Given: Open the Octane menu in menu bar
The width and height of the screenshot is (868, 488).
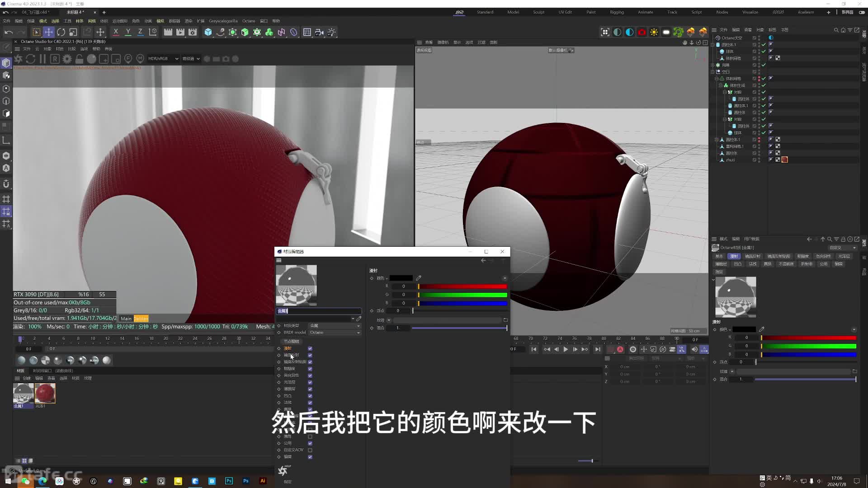Looking at the screenshot, I should coord(249,21).
